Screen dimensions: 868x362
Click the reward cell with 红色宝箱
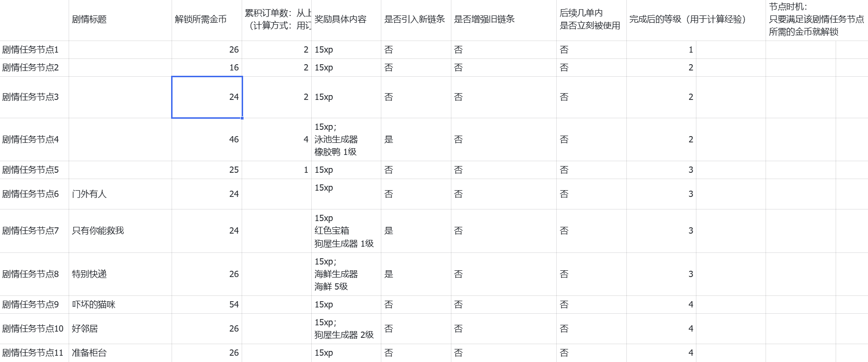click(x=347, y=231)
